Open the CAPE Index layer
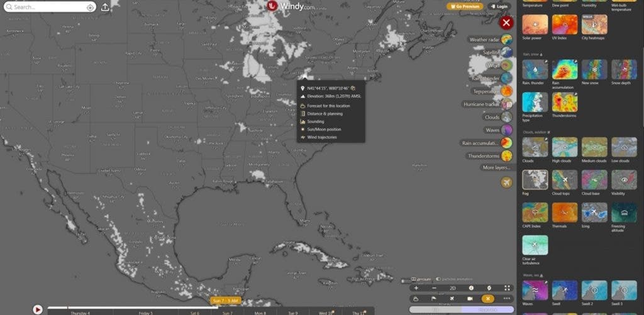 [x=535, y=213]
